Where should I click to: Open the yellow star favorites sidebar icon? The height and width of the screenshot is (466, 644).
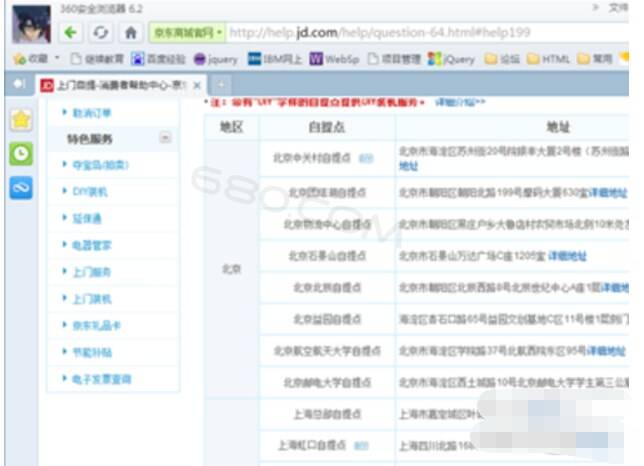[21, 120]
